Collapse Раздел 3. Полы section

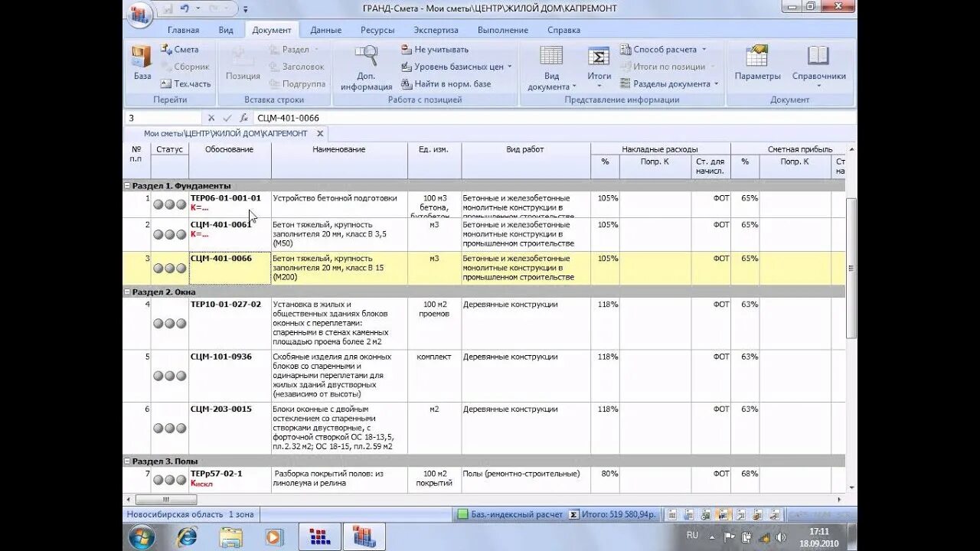pyautogui.click(x=127, y=461)
